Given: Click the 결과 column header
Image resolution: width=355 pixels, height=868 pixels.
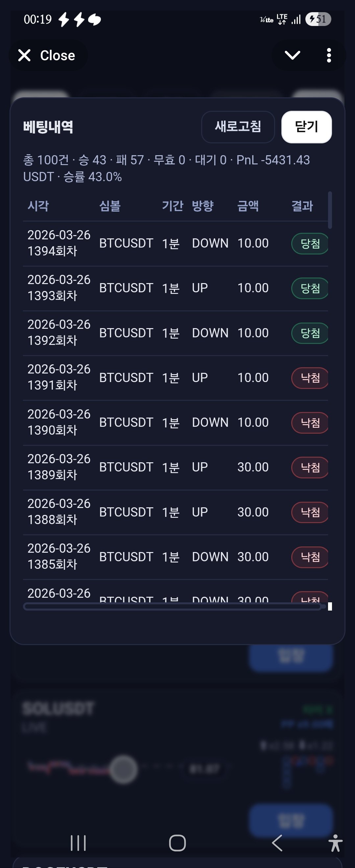Looking at the screenshot, I should 302,206.
